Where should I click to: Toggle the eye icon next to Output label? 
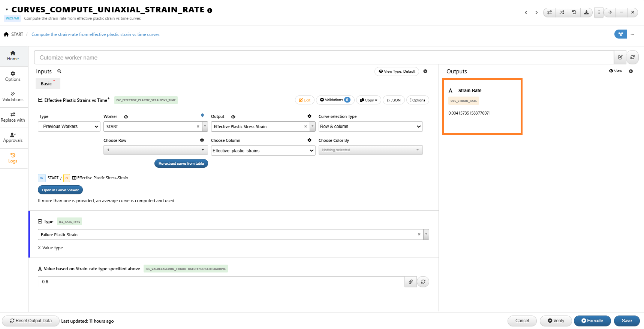coord(233,117)
